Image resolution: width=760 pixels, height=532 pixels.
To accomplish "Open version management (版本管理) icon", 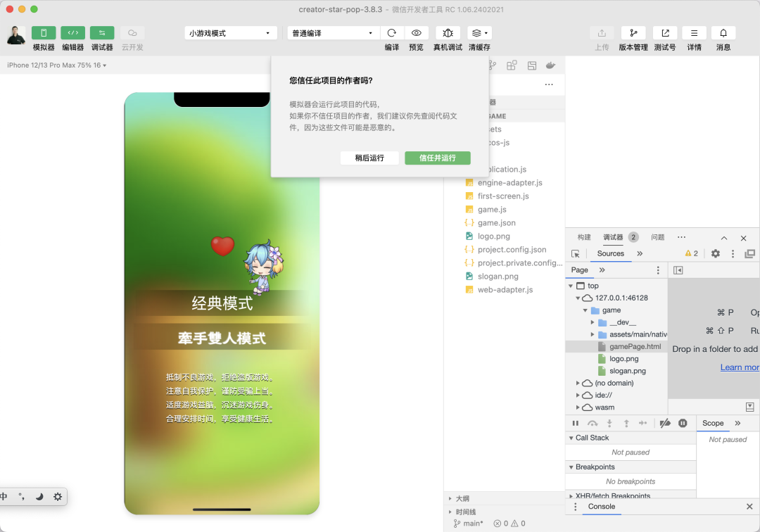I will [x=633, y=33].
